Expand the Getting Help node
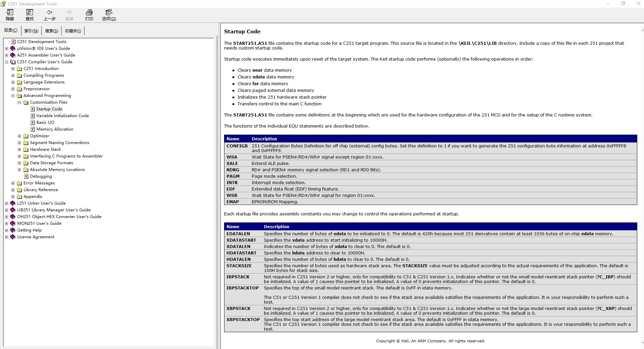Viewport: 644px width, 349px height. click(x=6, y=230)
